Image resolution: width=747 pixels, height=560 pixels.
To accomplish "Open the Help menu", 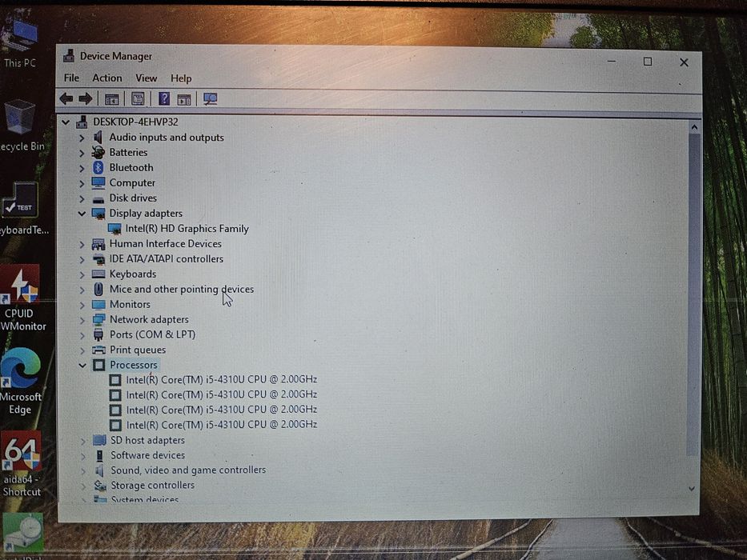I will tap(181, 78).
